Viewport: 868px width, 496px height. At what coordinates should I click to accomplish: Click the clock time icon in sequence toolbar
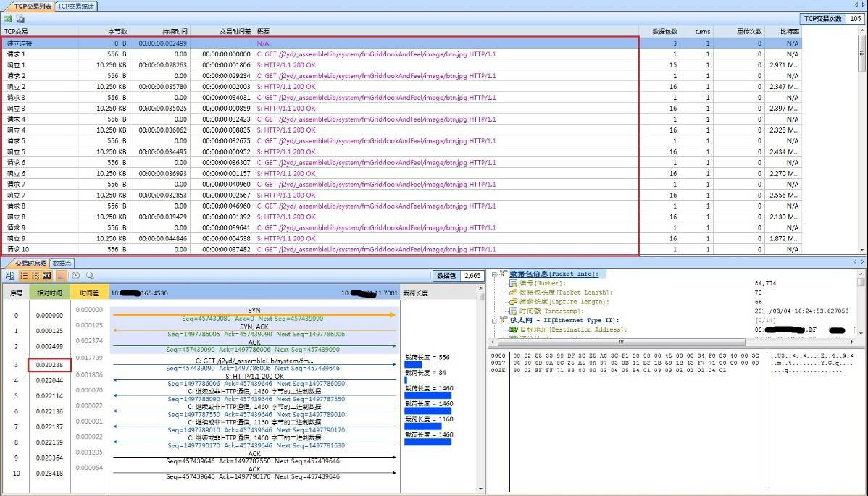coord(76,275)
